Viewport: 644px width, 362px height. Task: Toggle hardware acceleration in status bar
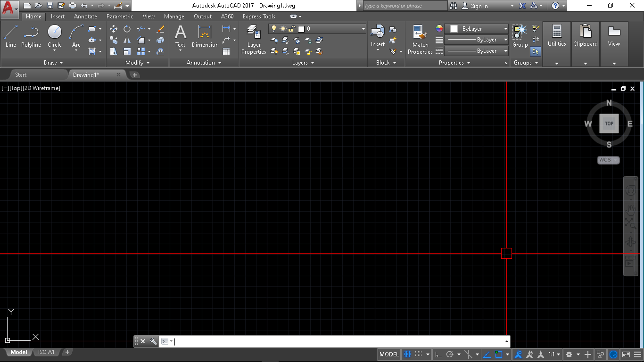click(613, 354)
